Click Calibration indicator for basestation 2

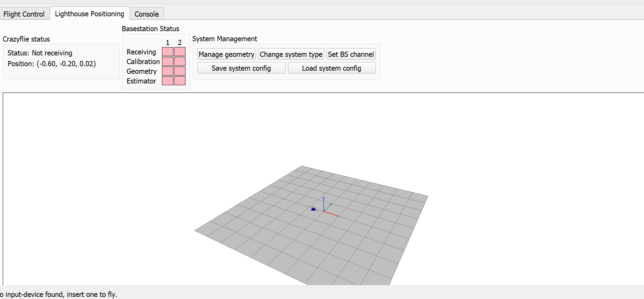180,62
